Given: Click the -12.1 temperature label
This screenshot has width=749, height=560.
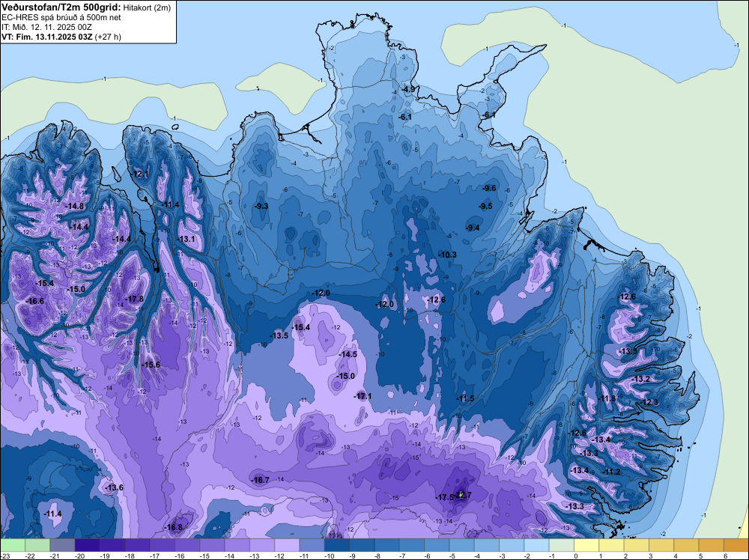Looking at the screenshot, I should pyautogui.click(x=140, y=174).
